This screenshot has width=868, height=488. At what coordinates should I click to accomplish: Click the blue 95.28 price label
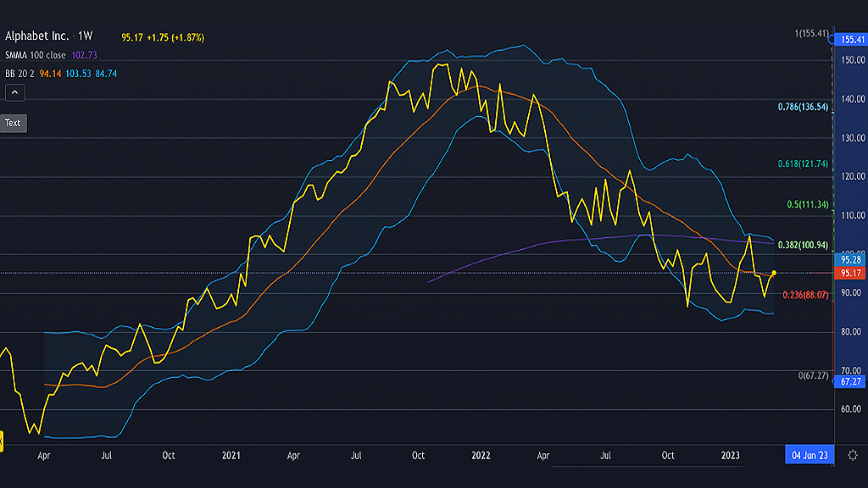pyautogui.click(x=850, y=260)
